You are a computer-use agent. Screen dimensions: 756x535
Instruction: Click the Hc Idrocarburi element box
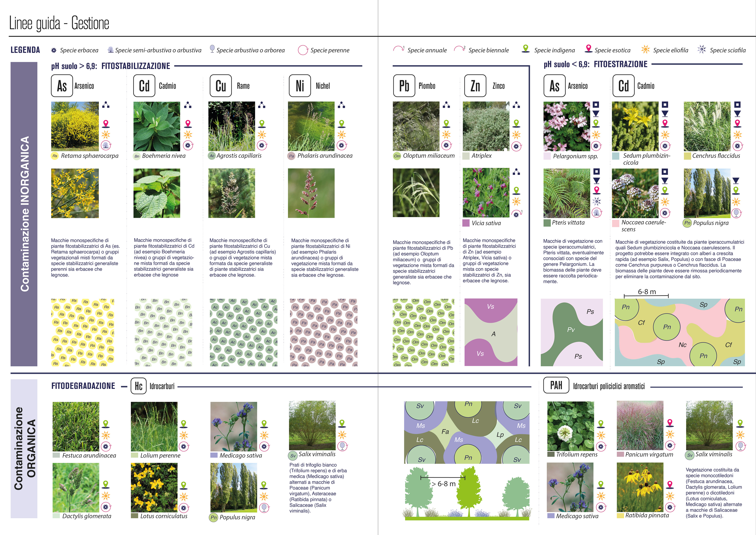point(139,386)
